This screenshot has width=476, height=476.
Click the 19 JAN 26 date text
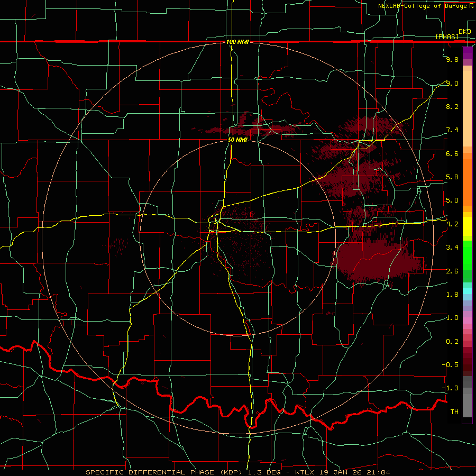tap(341, 472)
